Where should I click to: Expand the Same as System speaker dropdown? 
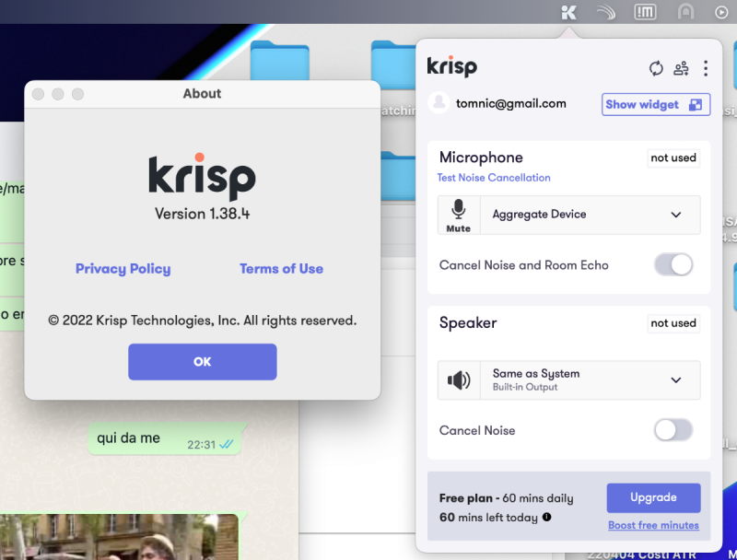click(x=591, y=380)
